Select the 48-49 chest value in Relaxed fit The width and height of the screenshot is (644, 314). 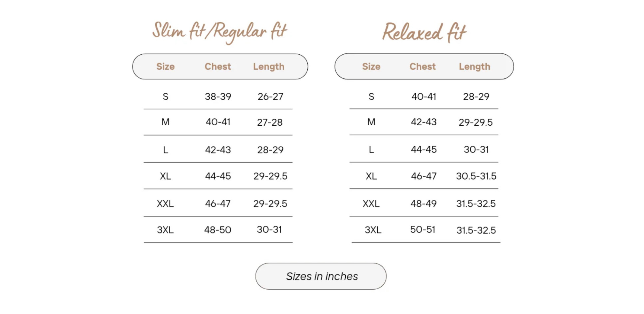point(424,204)
